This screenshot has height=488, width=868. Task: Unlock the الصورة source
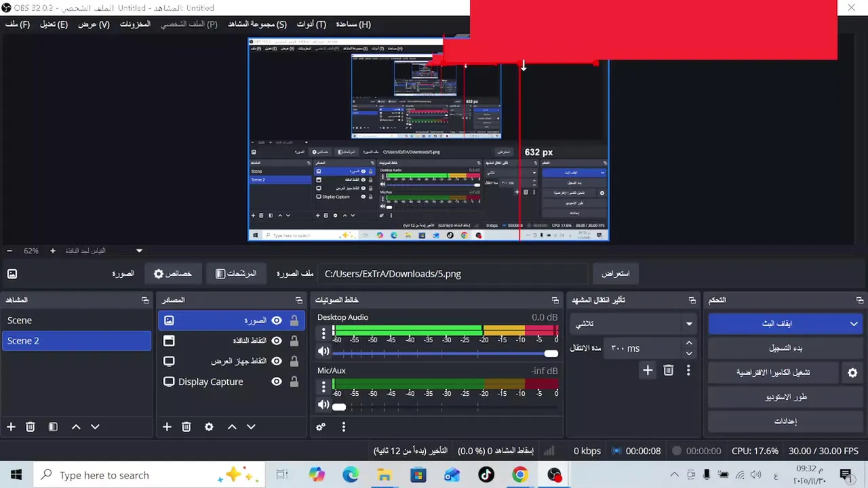coord(294,321)
